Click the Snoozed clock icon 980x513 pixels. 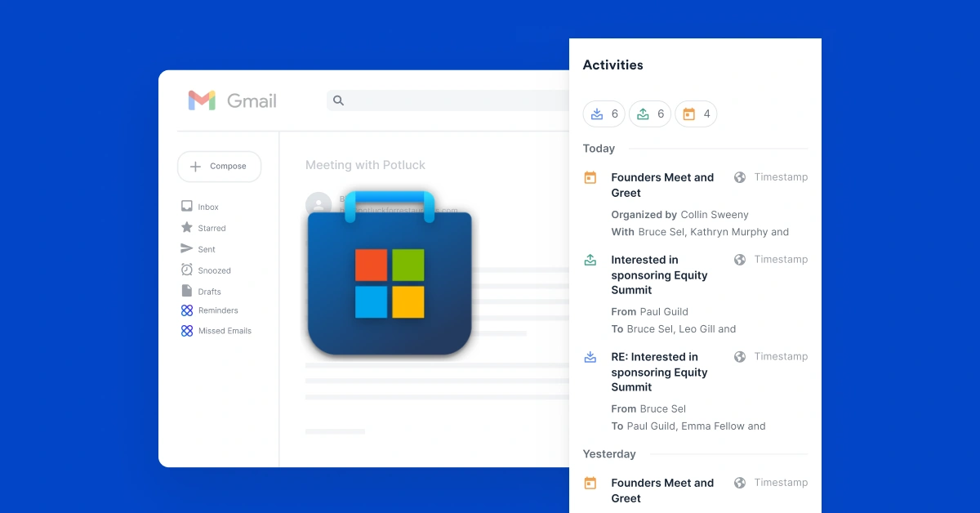[x=187, y=270]
